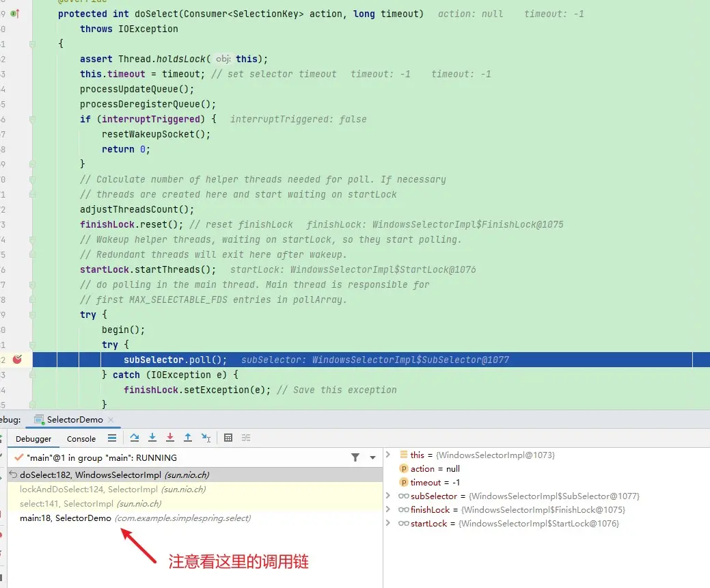Click the finishLock.setException(e) statement
The height and width of the screenshot is (588, 710).
click(x=197, y=390)
